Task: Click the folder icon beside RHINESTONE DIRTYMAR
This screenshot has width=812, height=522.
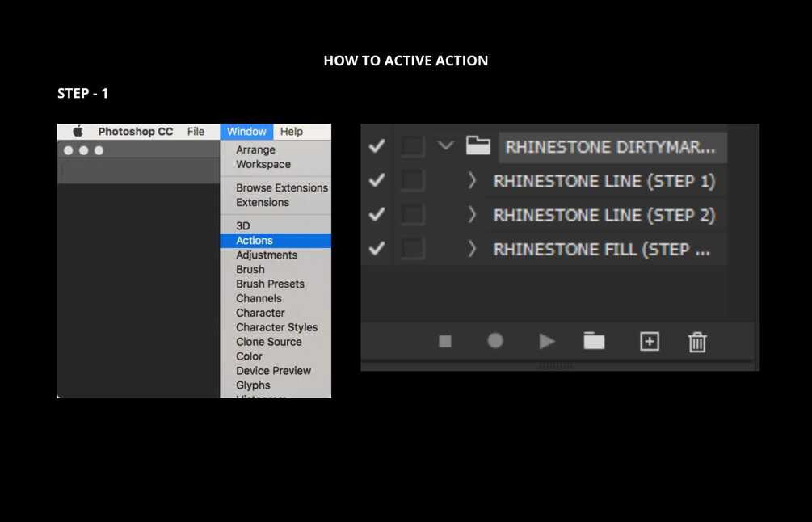Action: click(478, 145)
